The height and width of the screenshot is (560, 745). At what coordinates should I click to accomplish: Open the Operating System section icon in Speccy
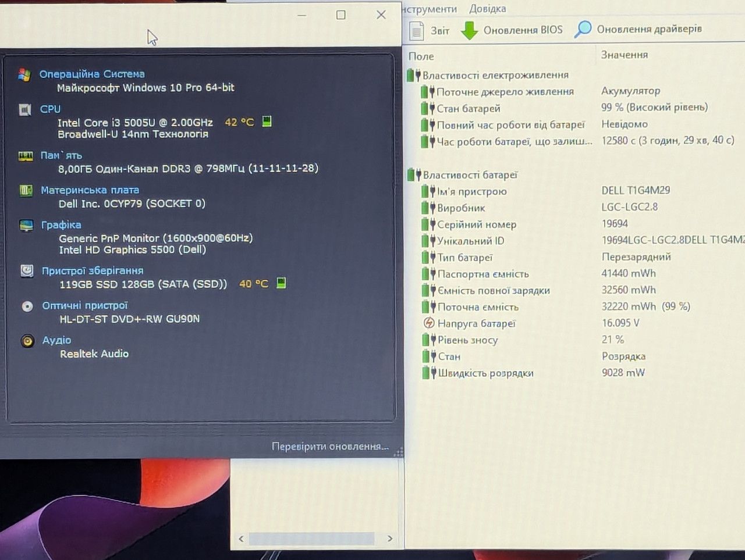click(x=24, y=74)
